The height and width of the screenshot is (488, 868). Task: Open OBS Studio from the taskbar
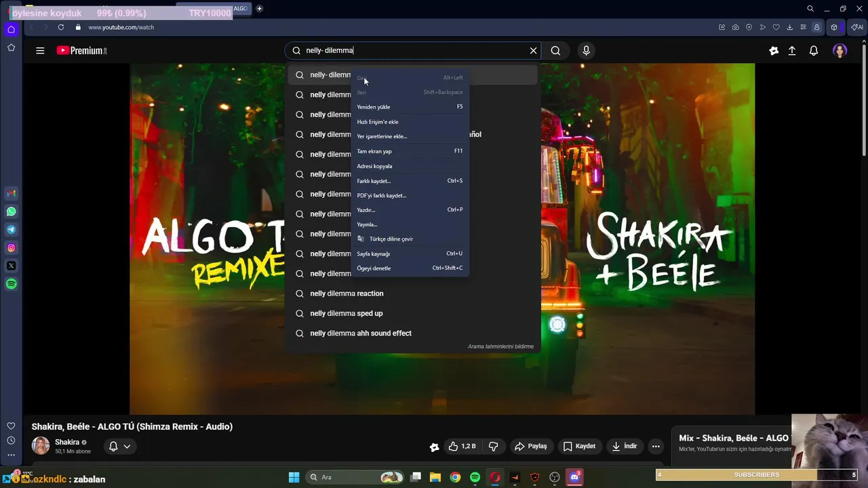[x=555, y=477]
